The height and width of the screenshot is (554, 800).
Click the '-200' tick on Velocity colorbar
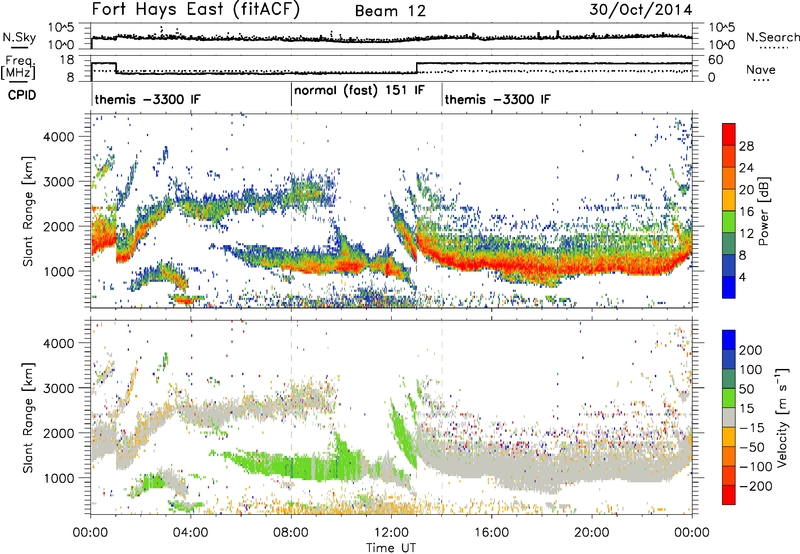coord(756,486)
